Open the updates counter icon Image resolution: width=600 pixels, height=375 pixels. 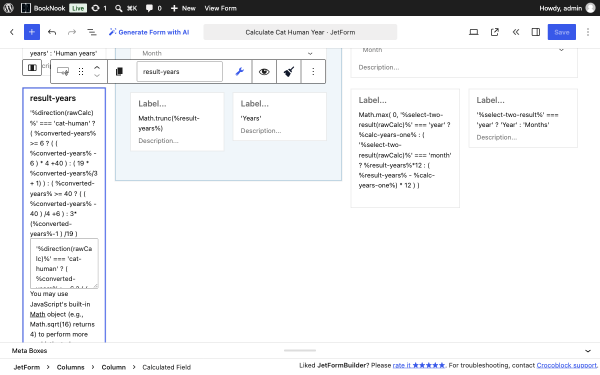[x=99, y=8]
